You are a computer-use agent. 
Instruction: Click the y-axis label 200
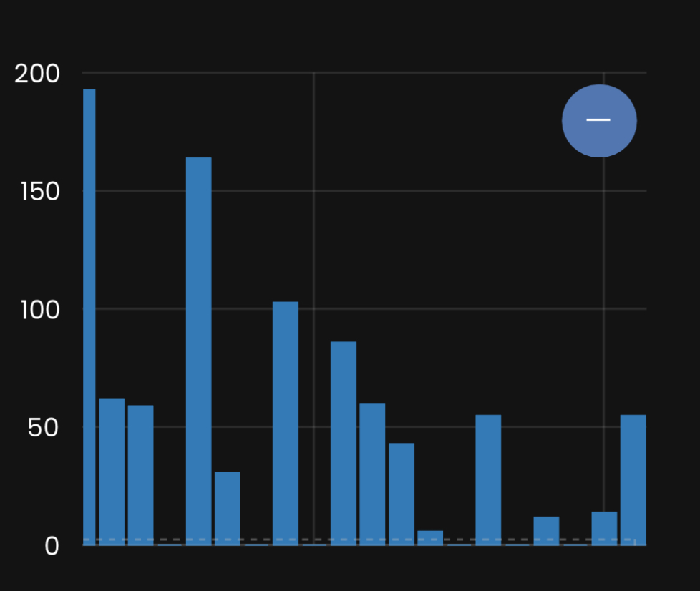[37, 74]
